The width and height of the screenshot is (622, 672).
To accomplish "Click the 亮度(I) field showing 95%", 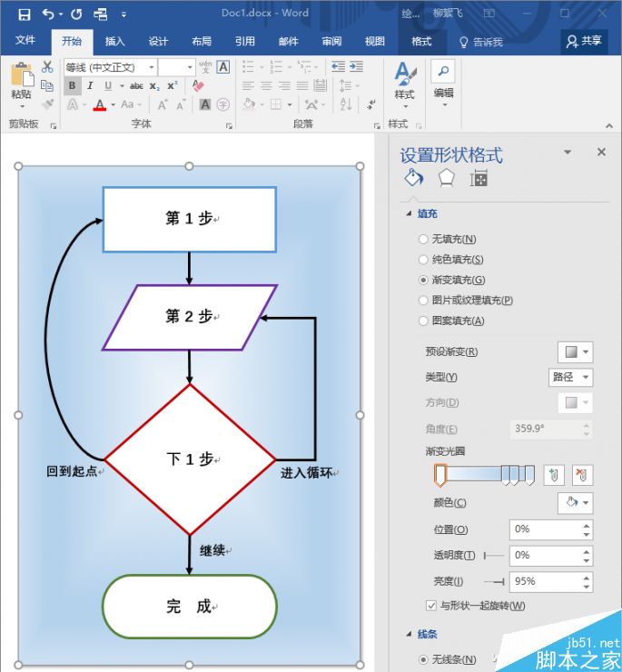I will coord(546,581).
